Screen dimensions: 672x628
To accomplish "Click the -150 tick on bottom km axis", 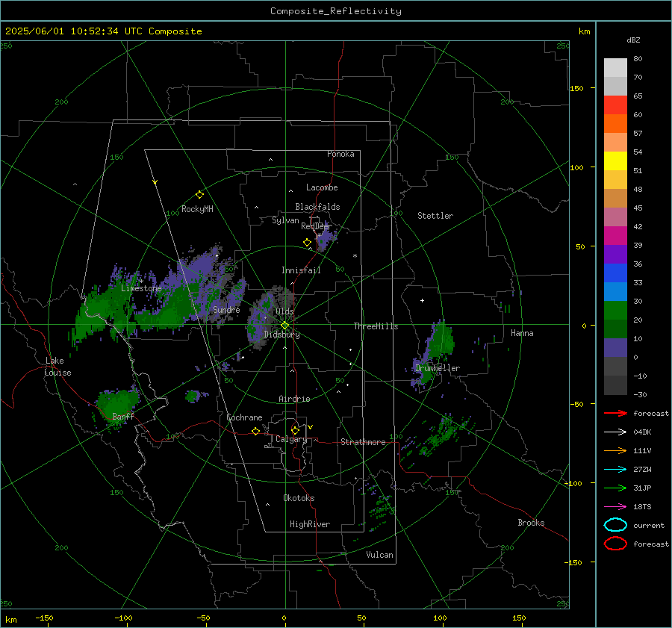I will tap(44, 618).
